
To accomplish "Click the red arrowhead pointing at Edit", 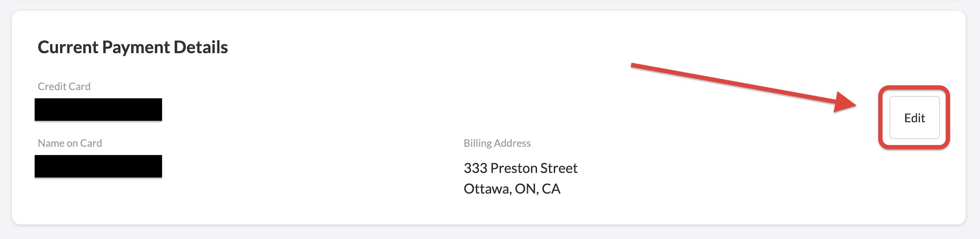I will tap(844, 103).
